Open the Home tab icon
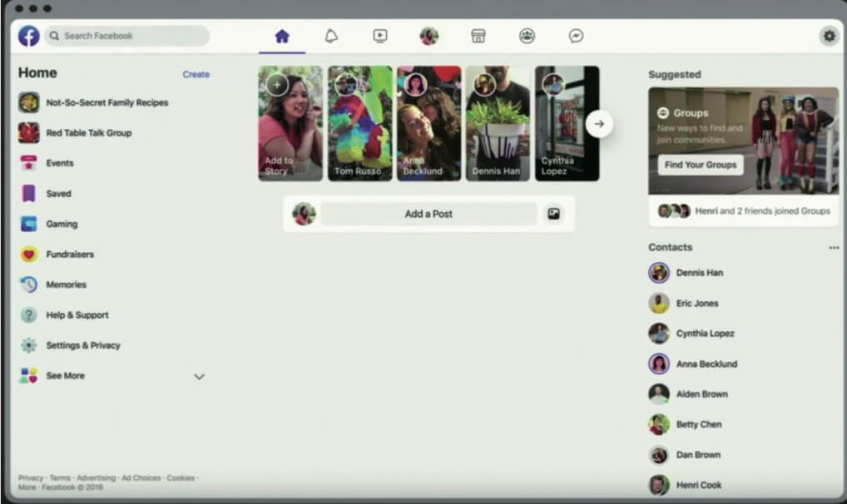The height and width of the screenshot is (504, 847). point(282,37)
